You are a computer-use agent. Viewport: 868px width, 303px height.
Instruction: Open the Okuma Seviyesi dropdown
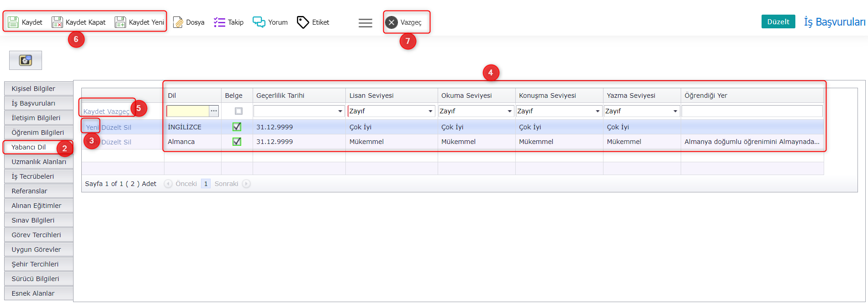pos(509,111)
